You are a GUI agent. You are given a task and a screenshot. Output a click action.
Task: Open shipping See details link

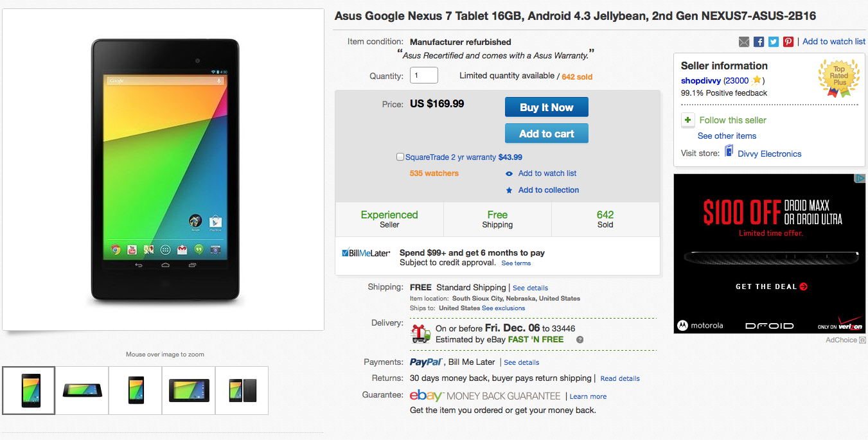tap(530, 288)
